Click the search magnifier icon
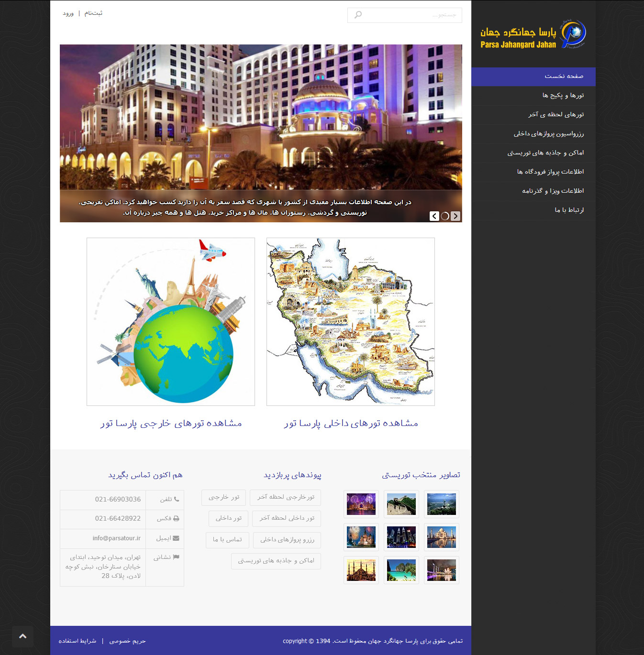This screenshot has width=644, height=655. pos(358,15)
